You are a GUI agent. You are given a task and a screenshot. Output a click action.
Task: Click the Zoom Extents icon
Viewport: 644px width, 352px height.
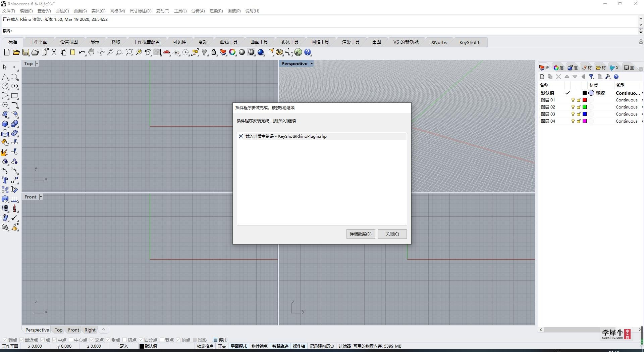129,52
